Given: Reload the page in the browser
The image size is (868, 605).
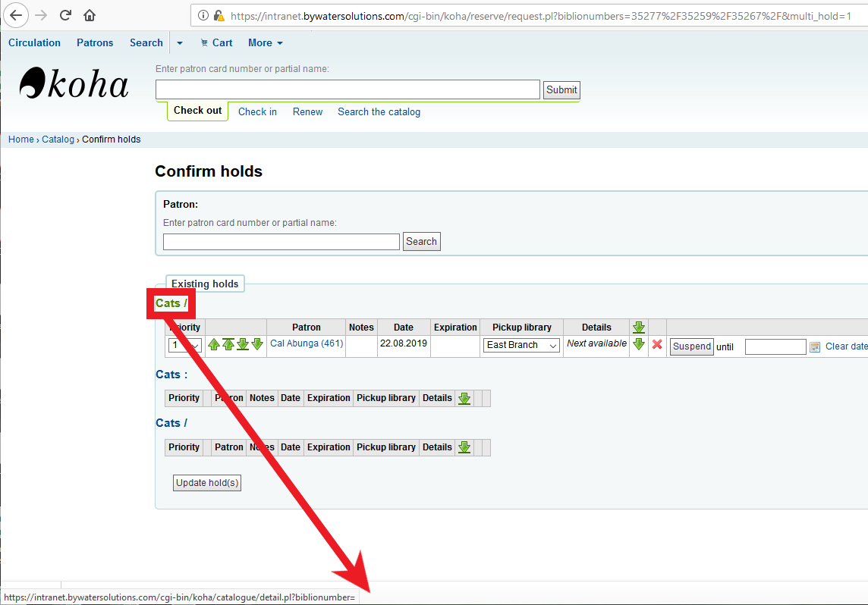Looking at the screenshot, I should (65, 15).
